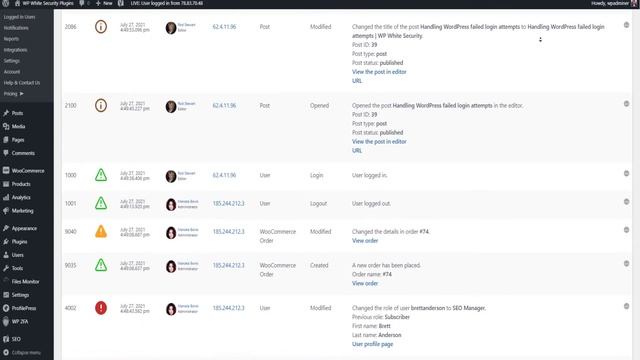Image resolution: width=640 pixels, height=360 pixels.
Task: Click the Users icon in sidebar
Action: (x=6, y=255)
